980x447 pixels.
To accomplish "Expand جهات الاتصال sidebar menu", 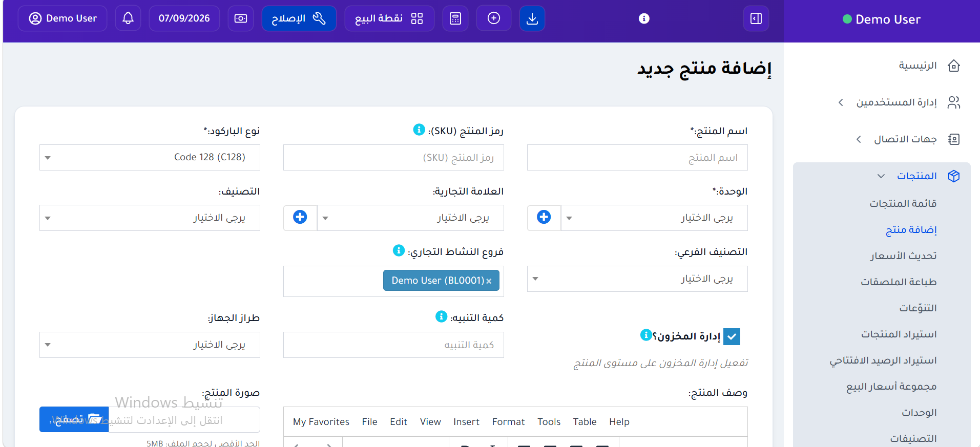I will [859, 139].
